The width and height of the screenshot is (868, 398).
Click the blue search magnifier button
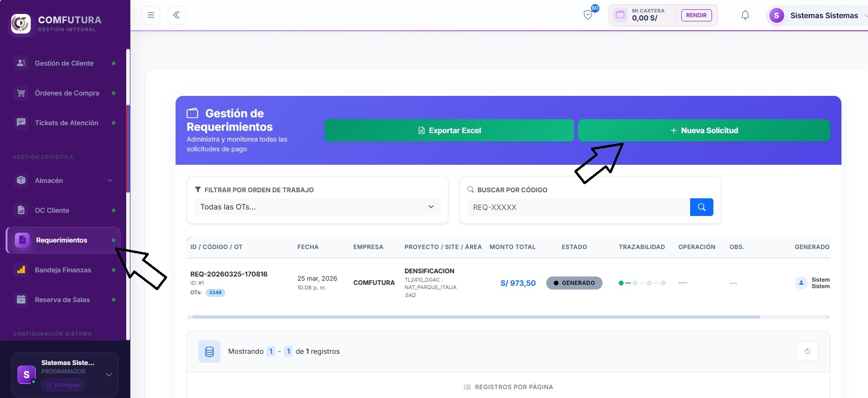[x=702, y=207]
